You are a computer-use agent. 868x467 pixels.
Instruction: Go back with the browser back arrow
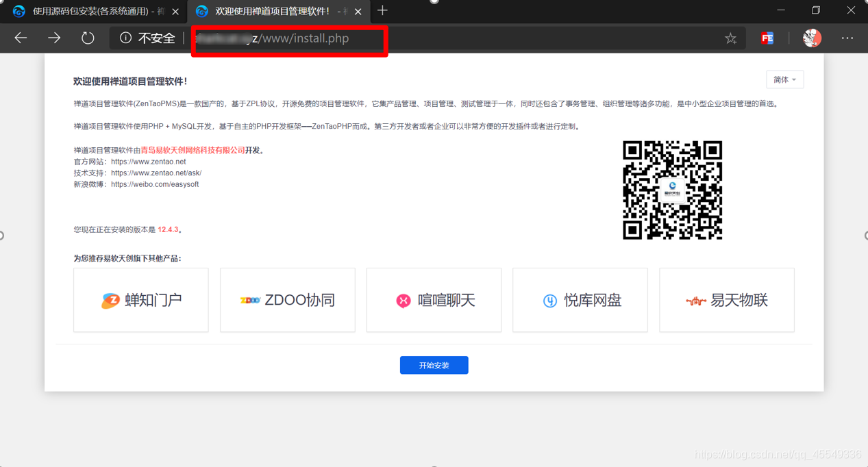point(21,38)
